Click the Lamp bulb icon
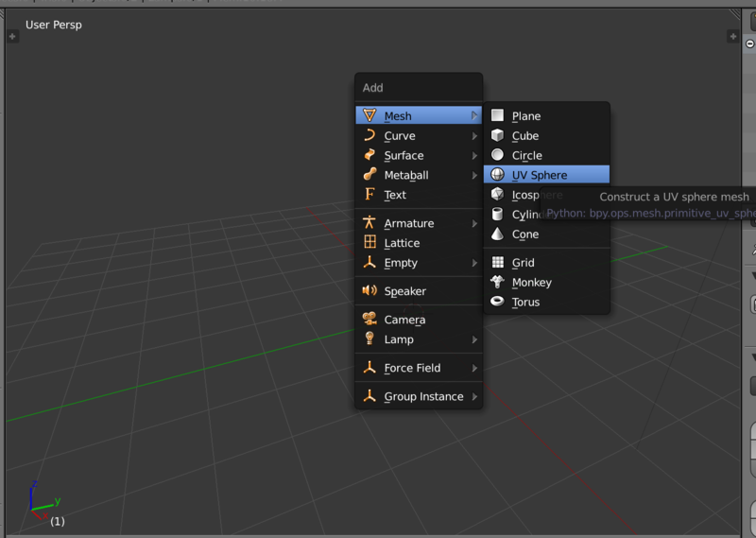 point(369,338)
